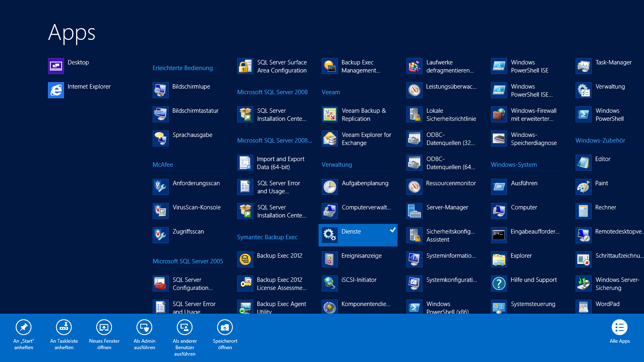
Task: Launch Veeam Backup & Replication icon
Action: pyautogui.click(x=330, y=114)
